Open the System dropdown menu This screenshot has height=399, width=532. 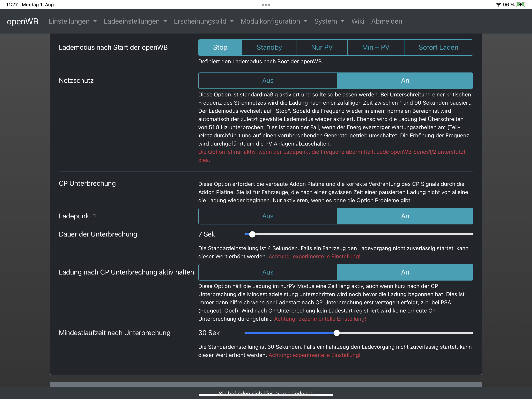329,21
